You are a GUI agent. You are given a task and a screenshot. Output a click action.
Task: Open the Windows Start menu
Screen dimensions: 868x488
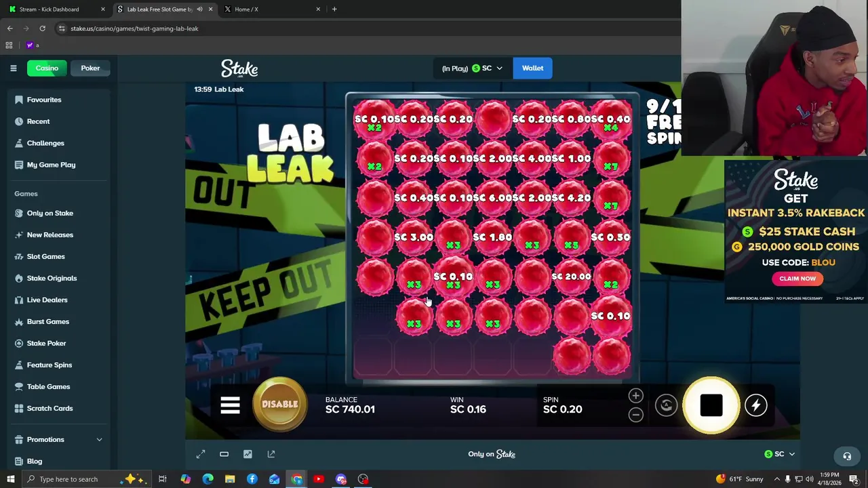click(9, 479)
